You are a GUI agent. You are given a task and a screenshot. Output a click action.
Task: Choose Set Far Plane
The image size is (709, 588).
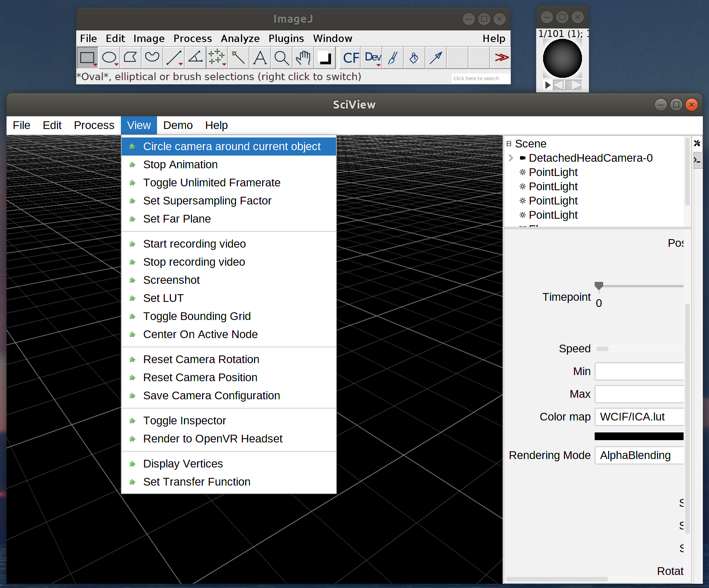pos(229,219)
